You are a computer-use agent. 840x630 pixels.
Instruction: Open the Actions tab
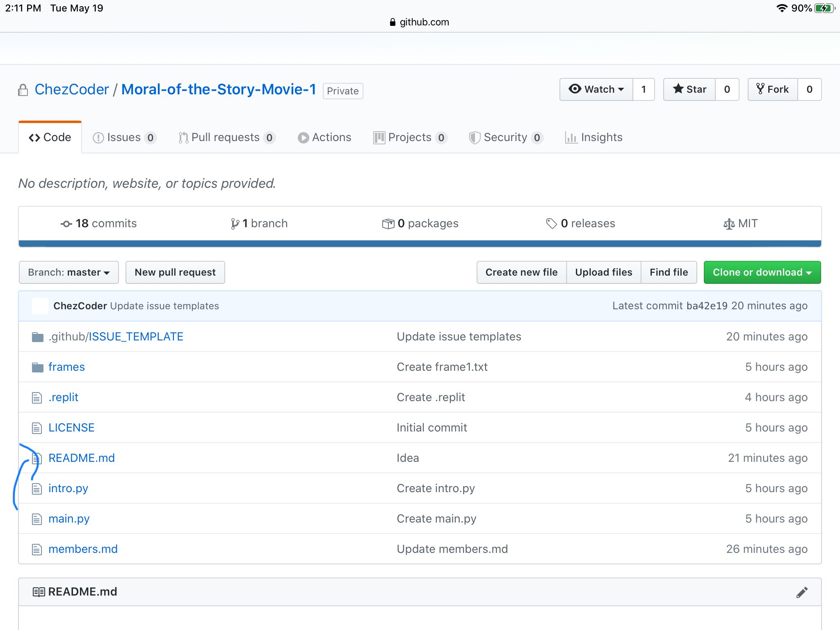(x=324, y=137)
